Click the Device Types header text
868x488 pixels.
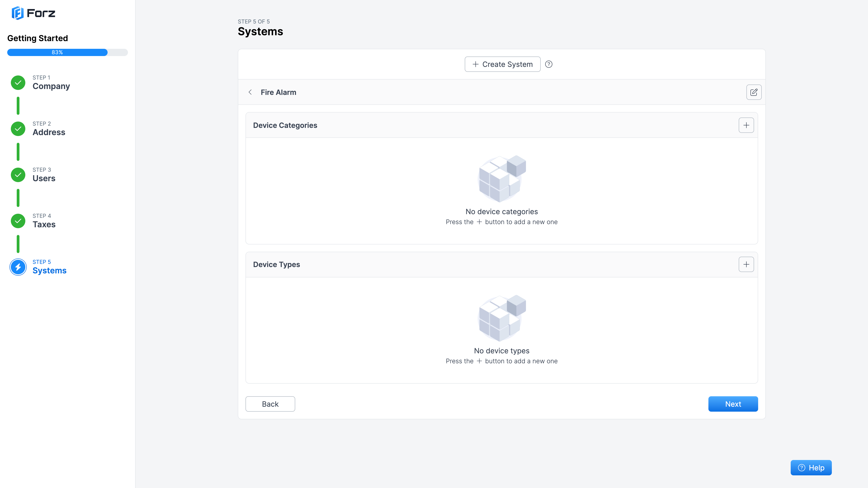[276, 264]
